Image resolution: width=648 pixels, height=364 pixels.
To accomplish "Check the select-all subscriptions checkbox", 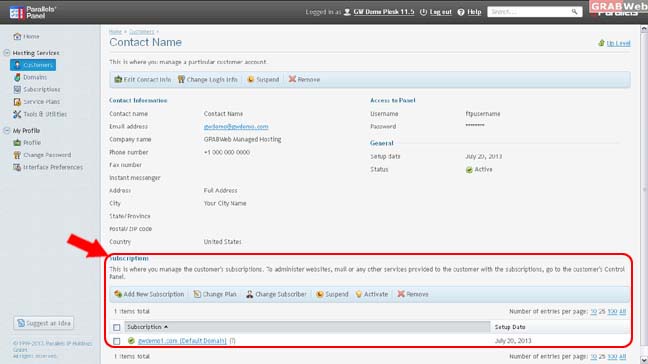I will tap(117, 327).
